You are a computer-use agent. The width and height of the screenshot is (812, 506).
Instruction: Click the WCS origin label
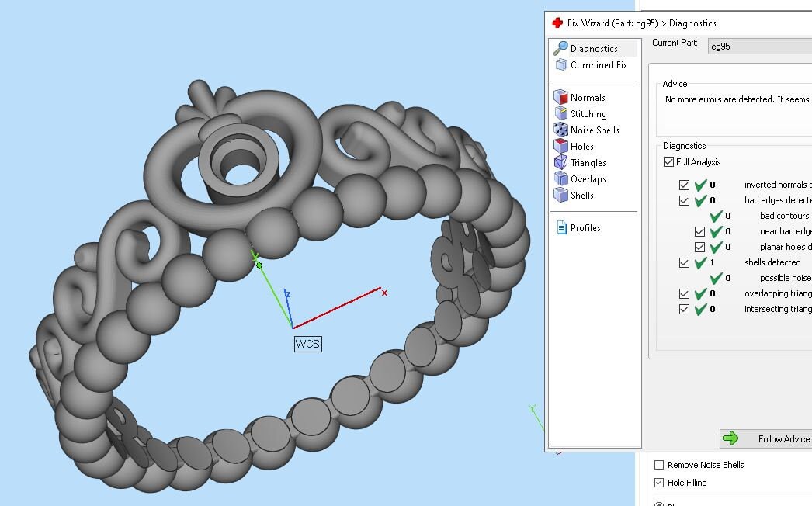307,344
